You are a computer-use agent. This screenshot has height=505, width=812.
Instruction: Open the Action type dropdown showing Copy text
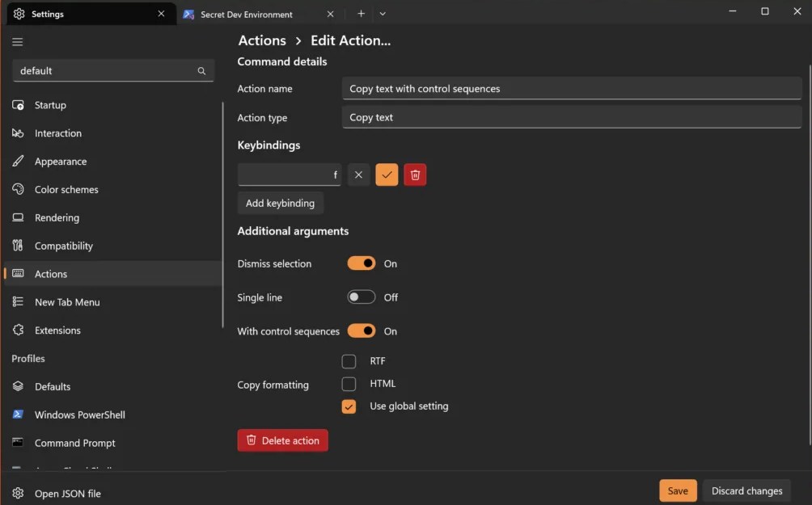click(572, 117)
